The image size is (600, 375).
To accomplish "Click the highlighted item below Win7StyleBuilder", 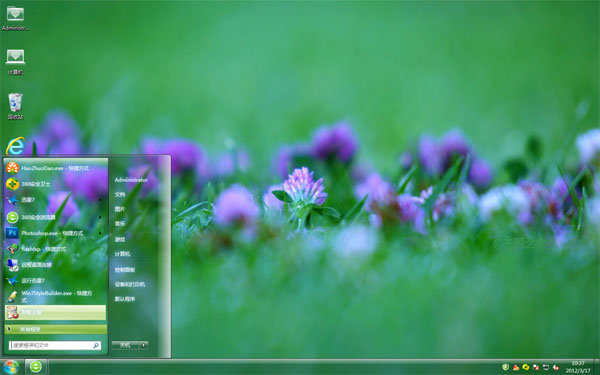I will click(55, 313).
